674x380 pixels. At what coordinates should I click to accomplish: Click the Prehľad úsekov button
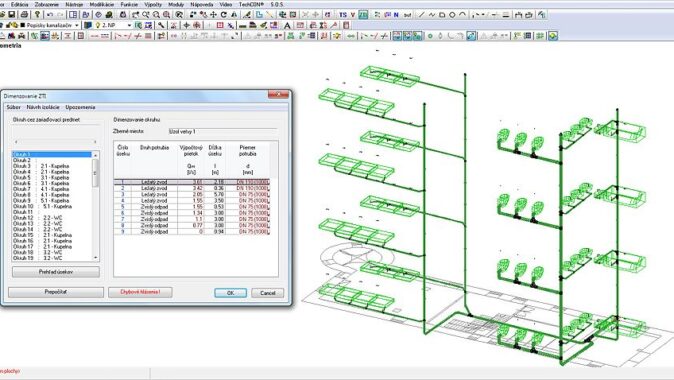pyautogui.click(x=56, y=272)
